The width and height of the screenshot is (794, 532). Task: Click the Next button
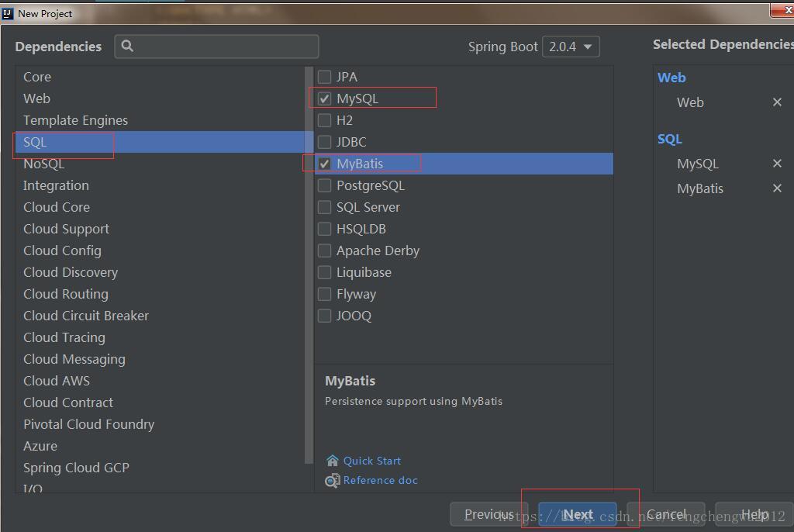(x=577, y=515)
